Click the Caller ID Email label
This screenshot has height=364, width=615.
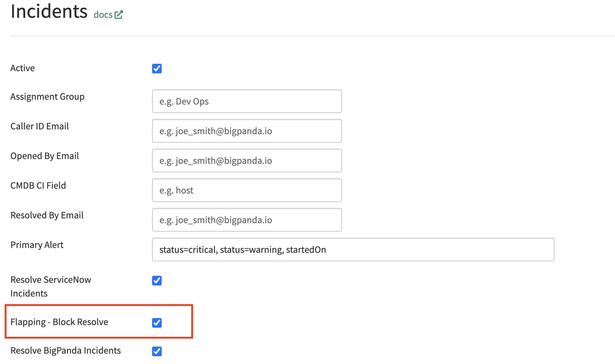click(x=40, y=126)
